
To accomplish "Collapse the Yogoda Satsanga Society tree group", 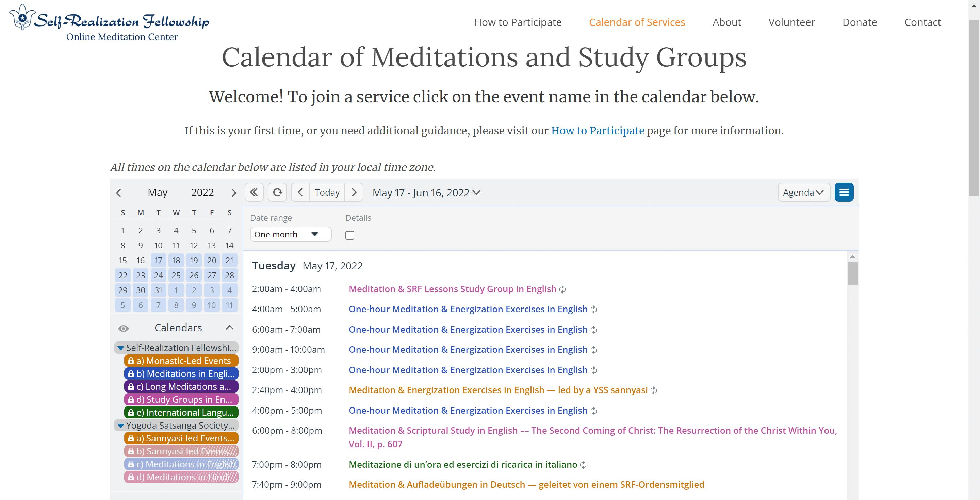I will tap(120, 426).
